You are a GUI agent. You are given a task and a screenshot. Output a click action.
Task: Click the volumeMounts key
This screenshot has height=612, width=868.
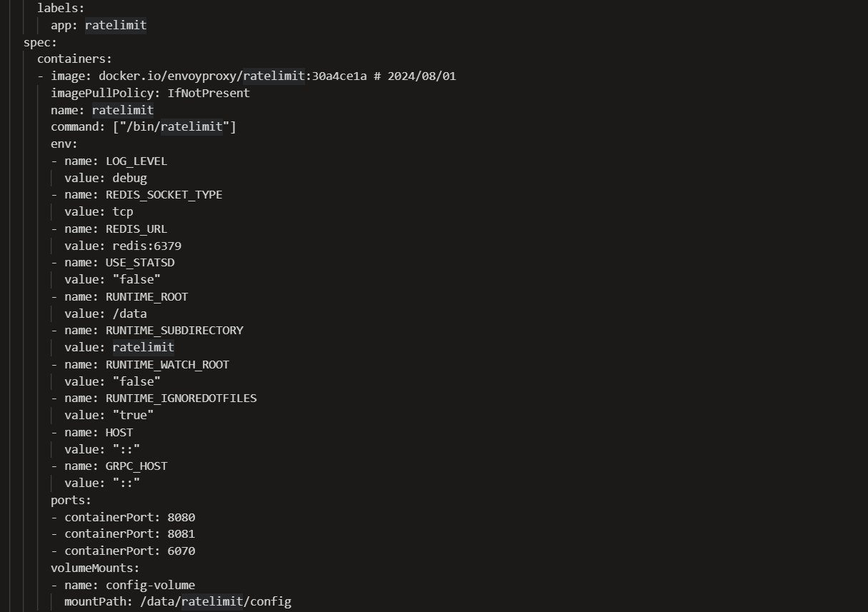(x=94, y=568)
